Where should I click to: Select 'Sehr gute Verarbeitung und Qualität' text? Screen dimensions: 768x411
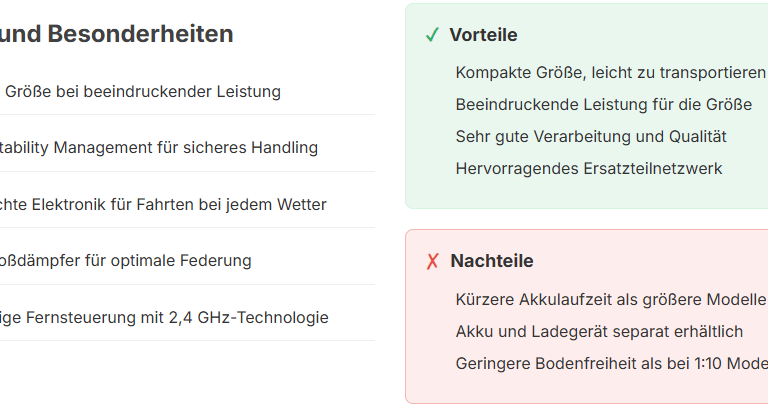tap(591, 136)
